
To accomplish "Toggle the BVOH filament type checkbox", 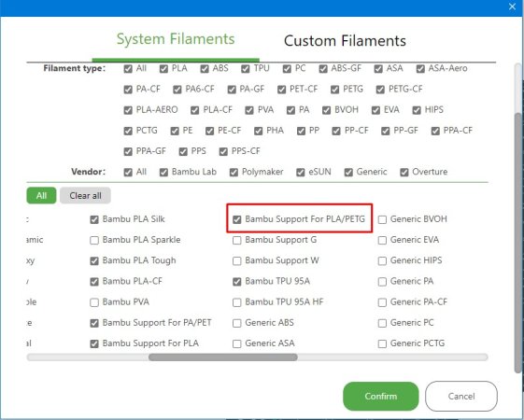I will click(327, 110).
